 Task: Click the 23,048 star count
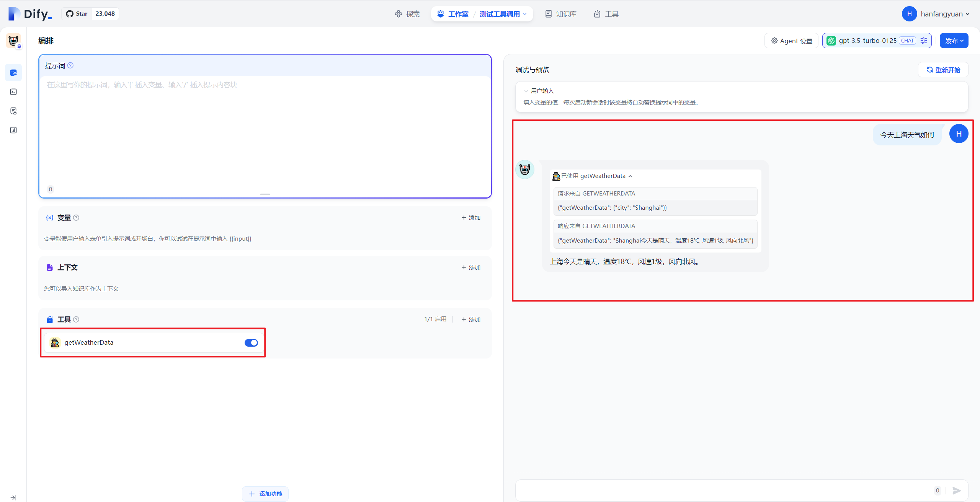[105, 14]
